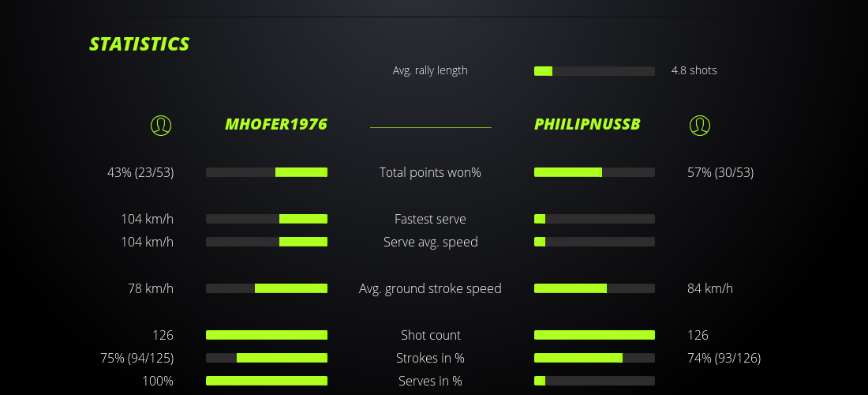Click PHIILIPNUSSB Serves in % bar
The height and width of the screenshot is (395, 868).
pyautogui.click(x=594, y=381)
